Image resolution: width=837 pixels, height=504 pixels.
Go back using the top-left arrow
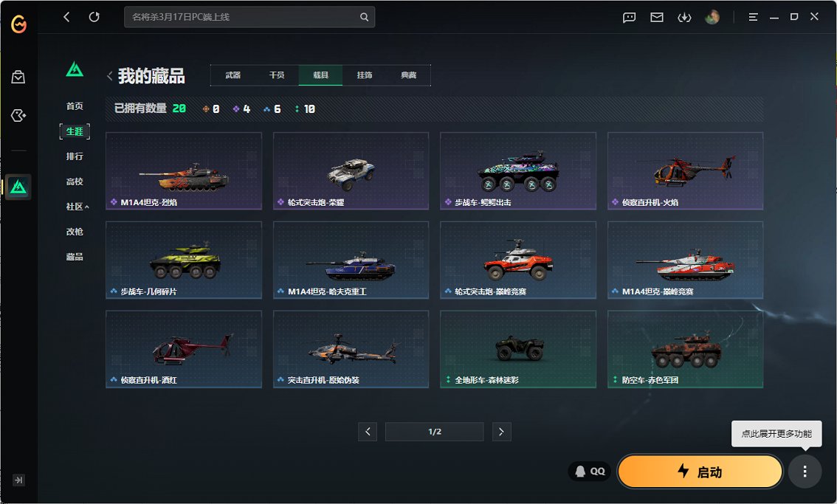point(66,17)
